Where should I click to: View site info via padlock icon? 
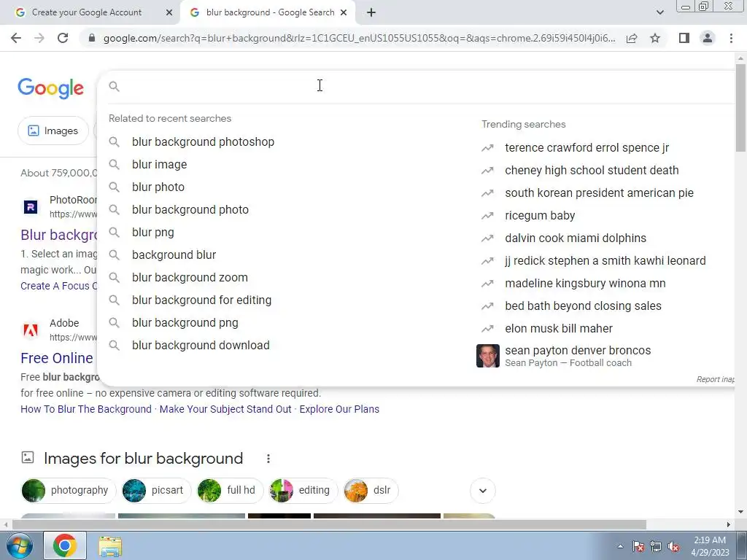(92, 38)
